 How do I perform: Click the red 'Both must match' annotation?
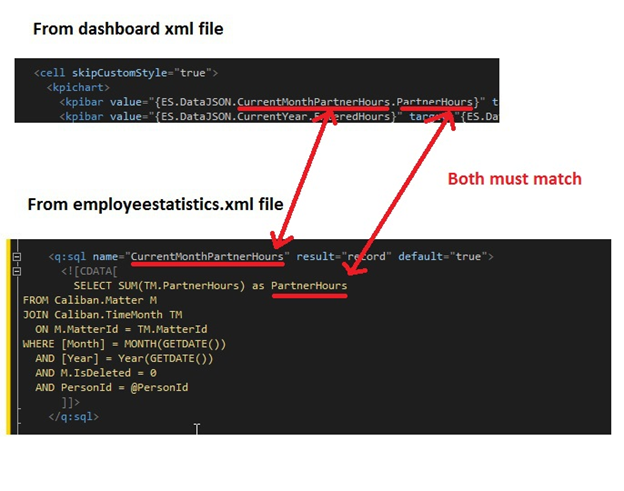pos(514,179)
